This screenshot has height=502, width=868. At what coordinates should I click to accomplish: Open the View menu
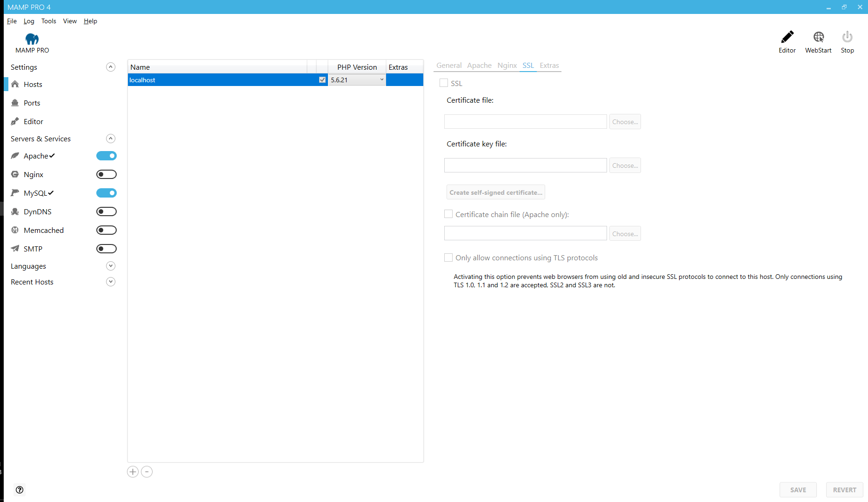click(70, 21)
